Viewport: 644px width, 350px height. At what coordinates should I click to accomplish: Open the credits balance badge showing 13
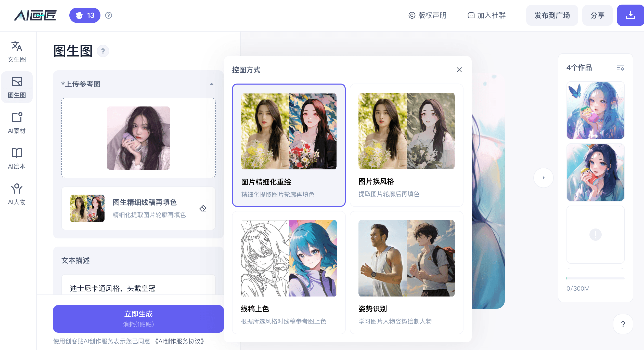point(85,15)
